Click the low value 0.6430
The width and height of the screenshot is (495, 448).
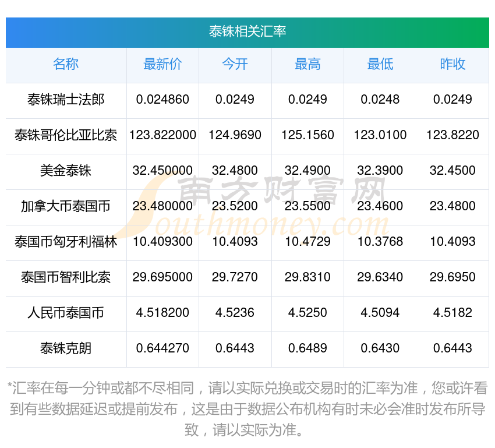point(380,348)
